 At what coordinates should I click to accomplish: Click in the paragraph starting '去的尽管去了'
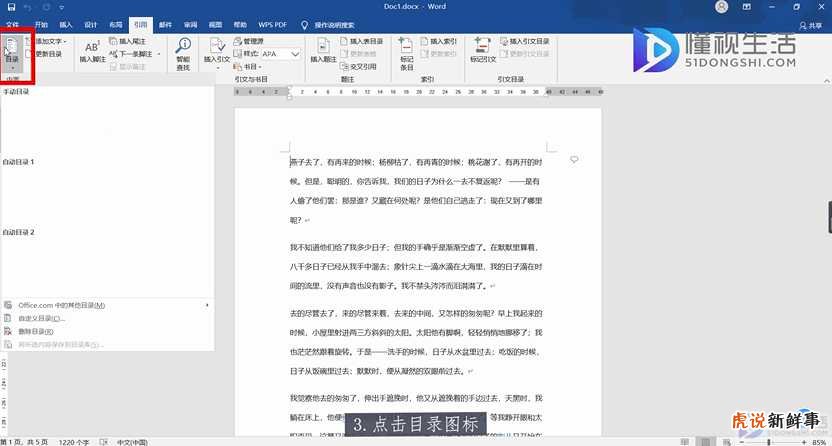416,342
